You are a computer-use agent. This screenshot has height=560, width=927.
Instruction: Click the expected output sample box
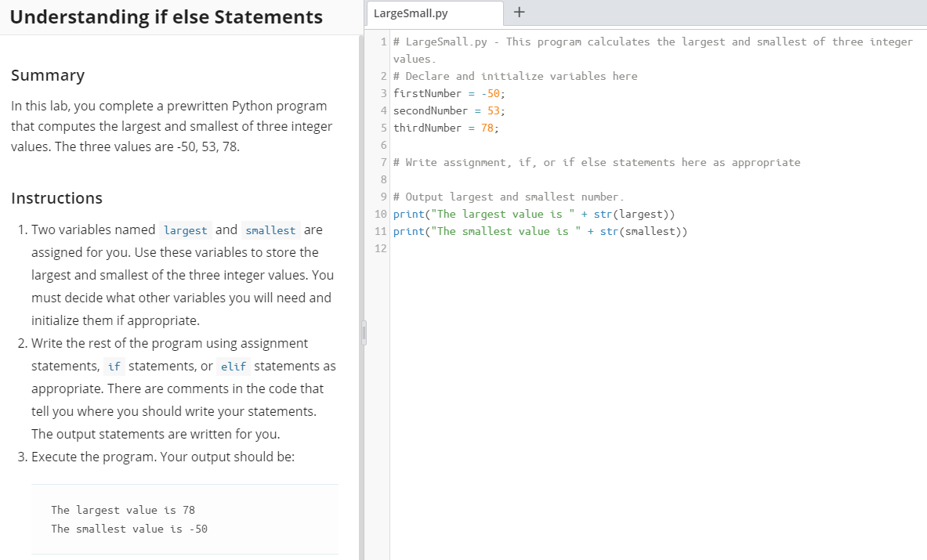185,518
